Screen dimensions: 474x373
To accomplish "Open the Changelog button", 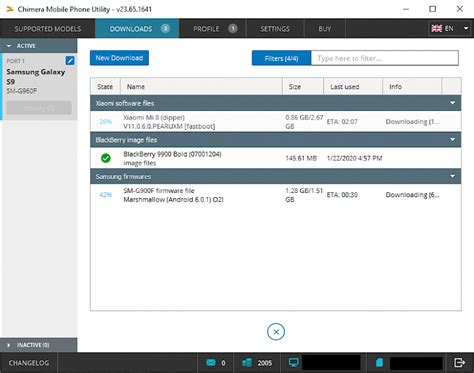I will (x=29, y=363).
